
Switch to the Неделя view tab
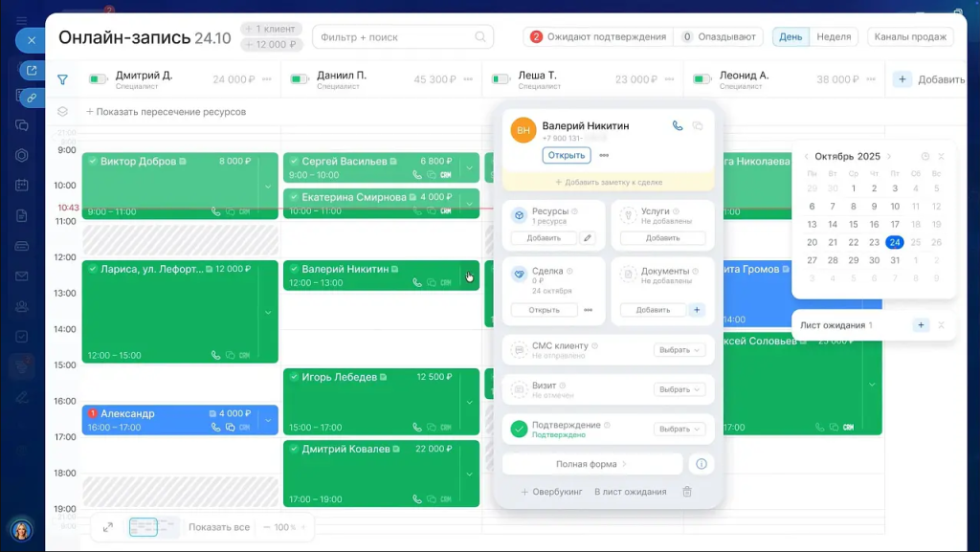[x=834, y=37]
